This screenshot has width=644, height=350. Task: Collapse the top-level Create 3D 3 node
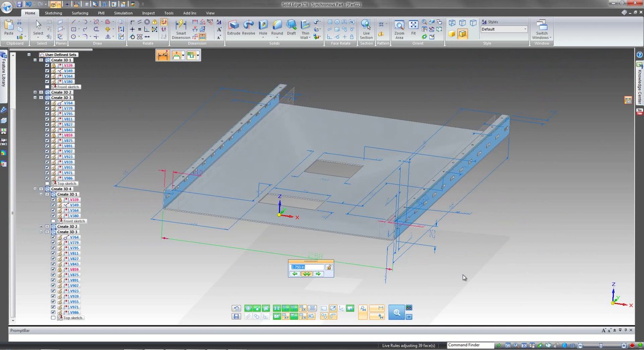coord(35,98)
